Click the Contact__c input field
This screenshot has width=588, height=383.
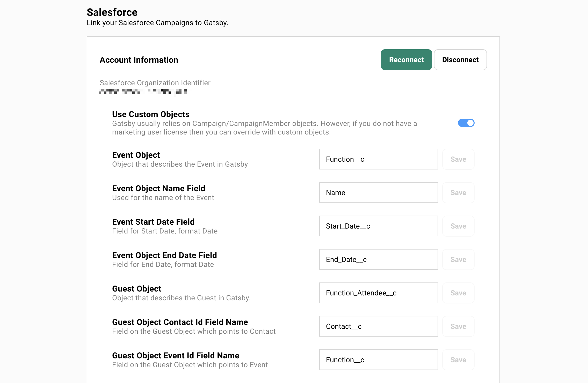pos(378,326)
